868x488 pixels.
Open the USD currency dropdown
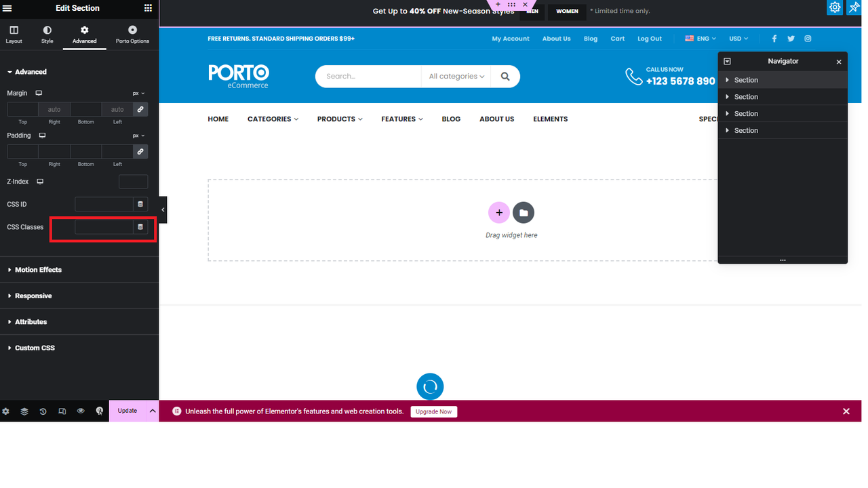(738, 39)
